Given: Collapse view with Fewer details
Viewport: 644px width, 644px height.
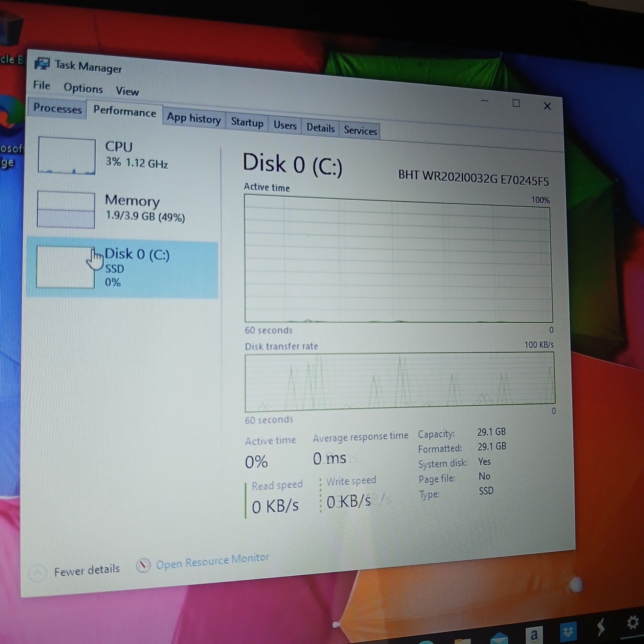Looking at the screenshot, I should click(86, 571).
